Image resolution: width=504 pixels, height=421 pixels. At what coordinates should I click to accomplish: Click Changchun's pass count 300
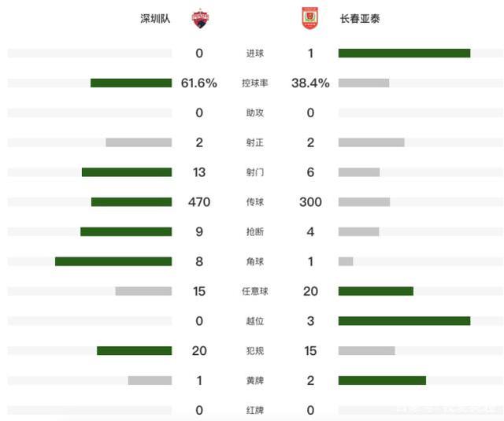tap(310, 202)
